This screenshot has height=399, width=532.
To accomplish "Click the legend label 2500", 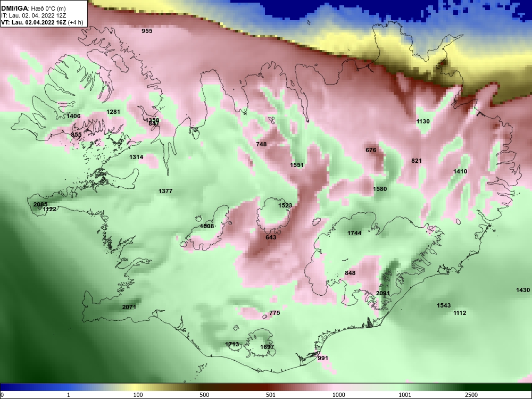I will coord(471,395).
